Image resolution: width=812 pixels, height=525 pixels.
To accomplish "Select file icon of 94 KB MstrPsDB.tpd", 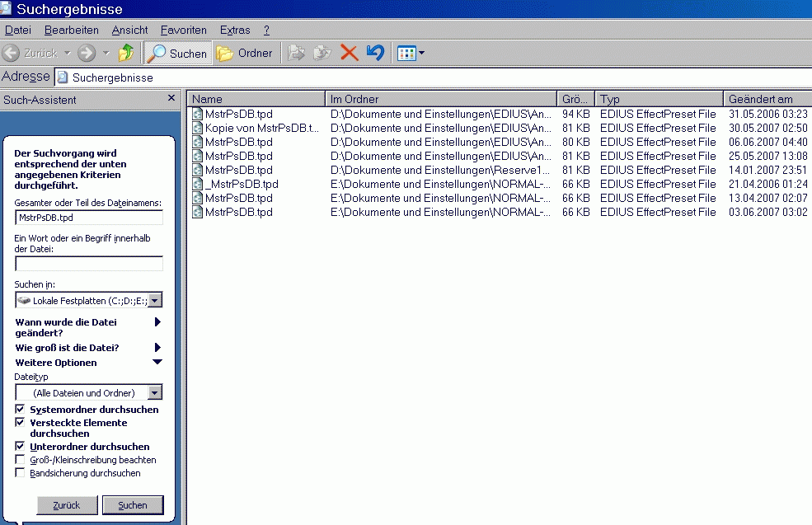I will [x=197, y=114].
